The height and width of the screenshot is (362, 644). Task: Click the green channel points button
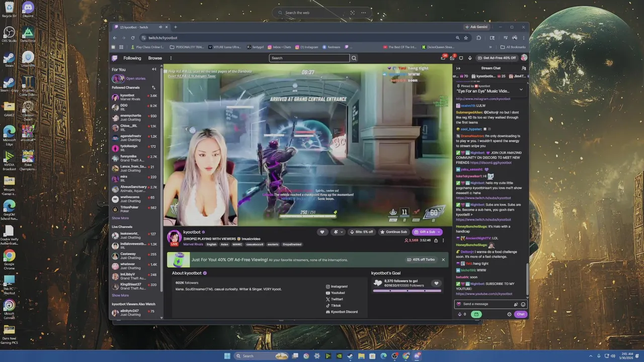(x=476, y=314)
